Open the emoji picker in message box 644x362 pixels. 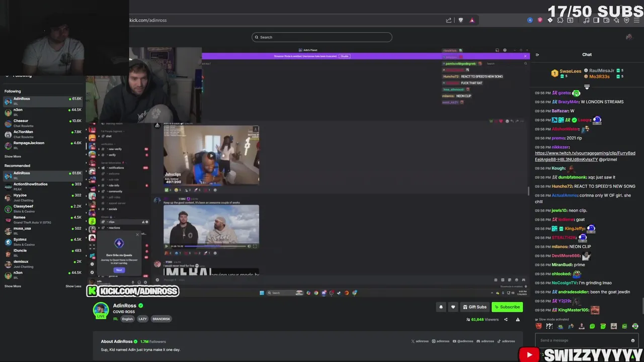pyautogui.click(x=633, y=340)
